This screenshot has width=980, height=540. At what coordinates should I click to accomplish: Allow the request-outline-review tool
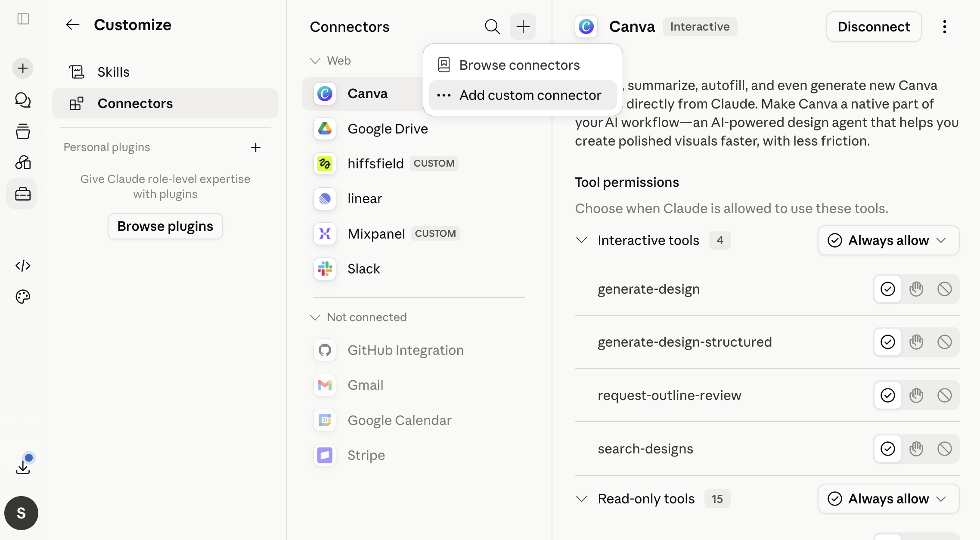point(887,395)
